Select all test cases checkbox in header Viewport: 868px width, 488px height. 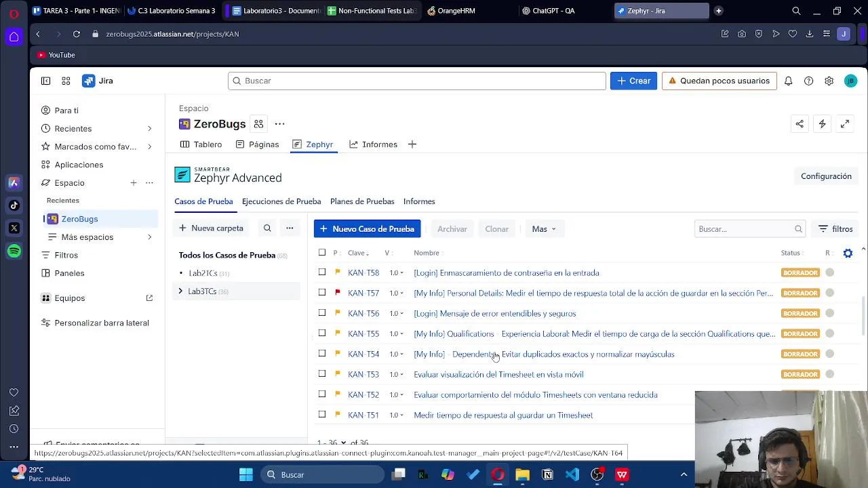coord(322,253)
